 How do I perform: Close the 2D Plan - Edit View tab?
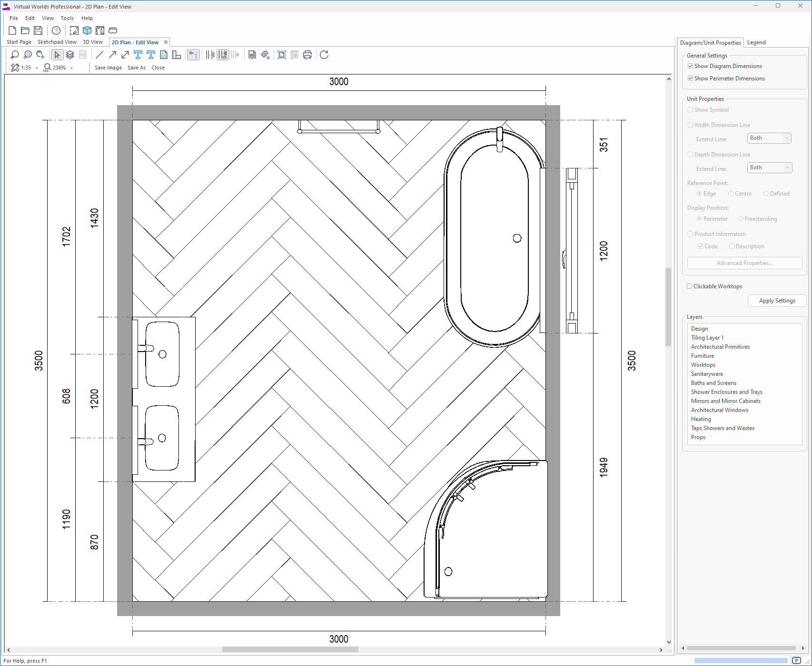pos(166,42)
